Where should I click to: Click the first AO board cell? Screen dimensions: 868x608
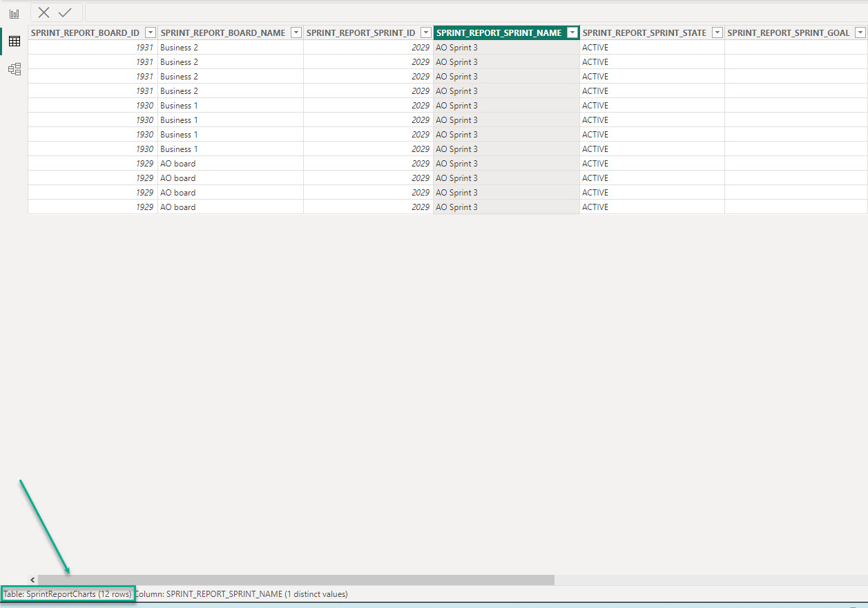(230, 164)
